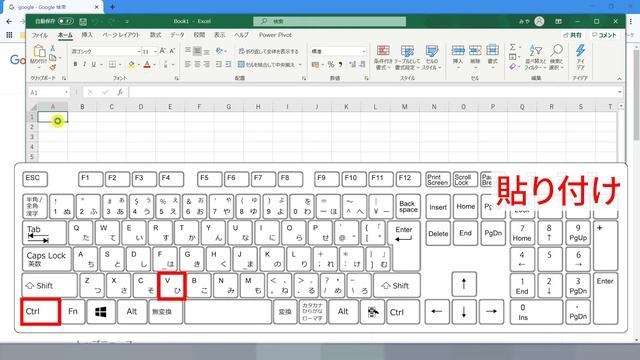Toggle Italic formatting
This screenshot has width=640, height=360.
click(84, 64)
